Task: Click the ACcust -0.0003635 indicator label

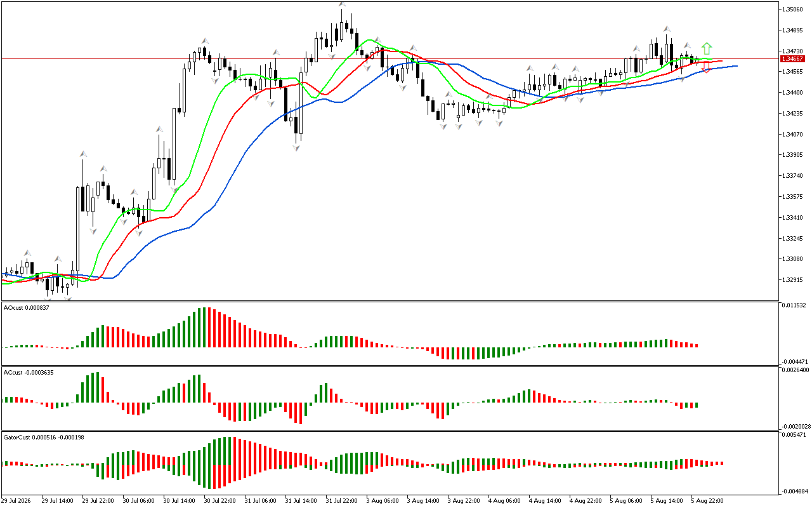Action: [x=29, y=372]
